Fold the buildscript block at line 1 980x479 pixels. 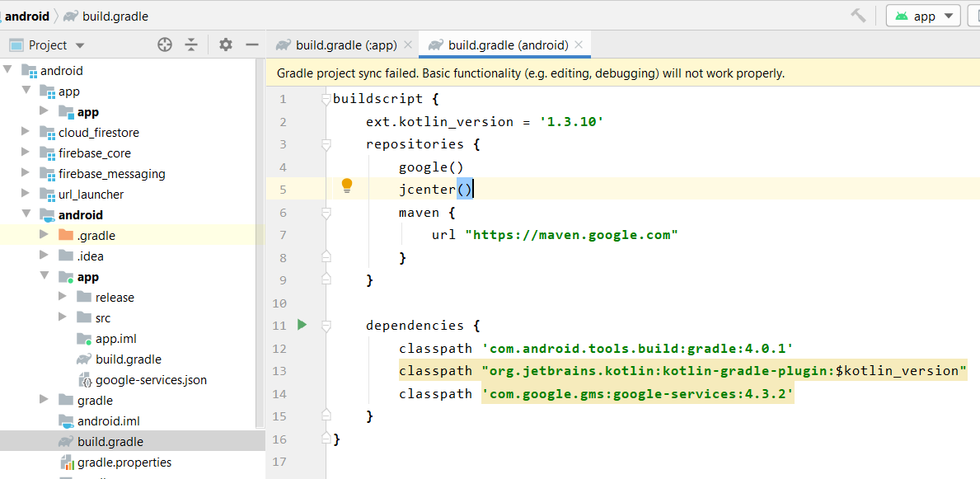coord(325,98)
